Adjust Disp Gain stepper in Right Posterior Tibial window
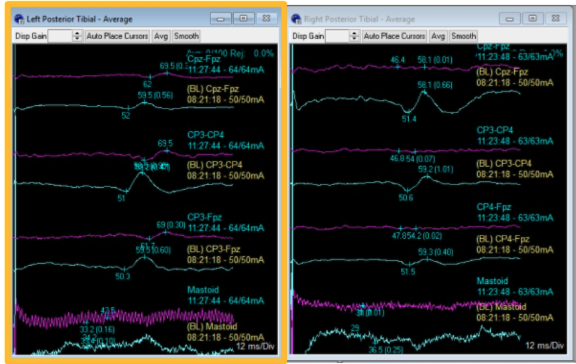 (x=354, y=36)
